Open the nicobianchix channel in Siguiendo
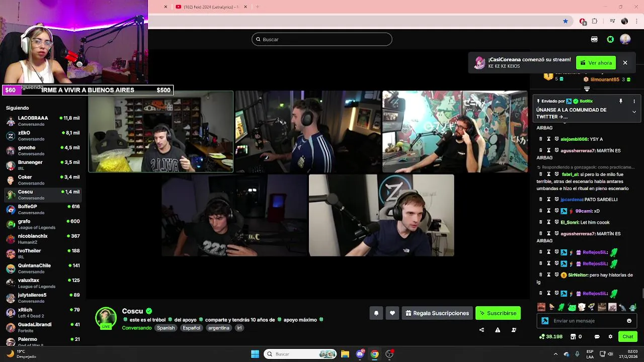 tap(43, 239)
